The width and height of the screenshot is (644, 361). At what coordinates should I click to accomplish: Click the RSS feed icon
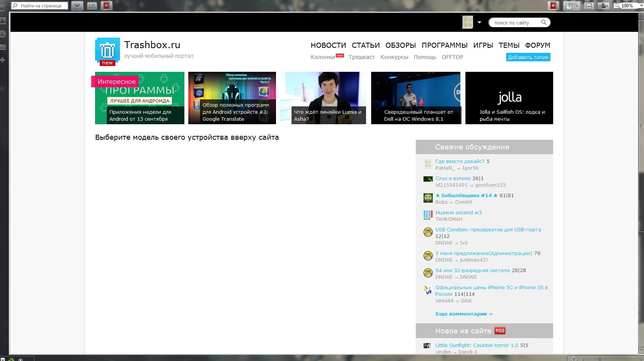[x=500, y=331]
